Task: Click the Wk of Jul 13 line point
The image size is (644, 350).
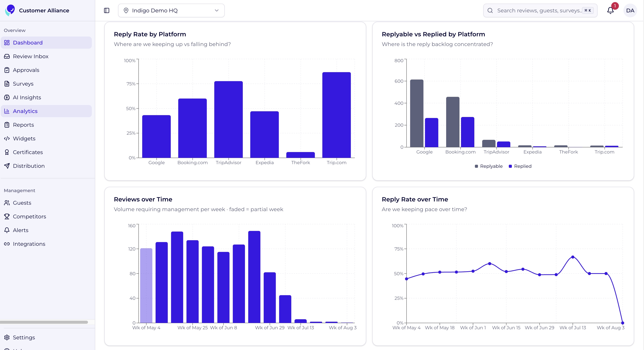Action: click(573, 257)
